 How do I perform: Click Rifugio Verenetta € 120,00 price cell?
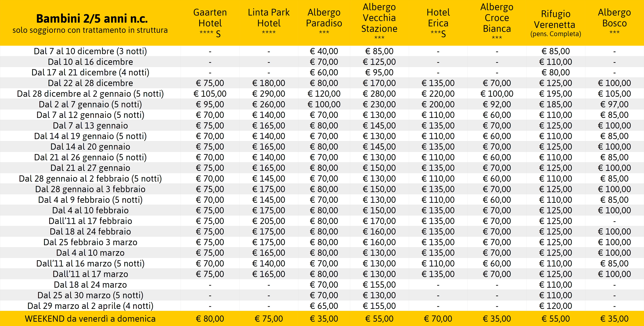click(556, 306)
